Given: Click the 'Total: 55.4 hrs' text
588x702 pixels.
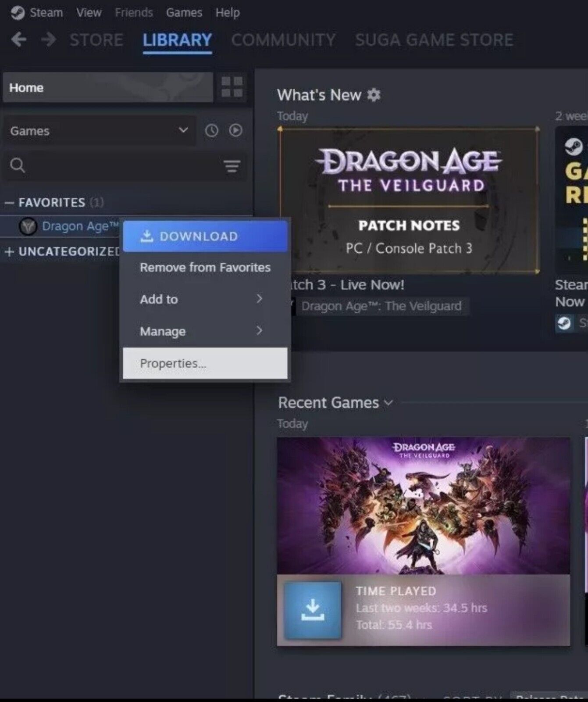Looking at the screenshot, I should [x=394, y=625].
